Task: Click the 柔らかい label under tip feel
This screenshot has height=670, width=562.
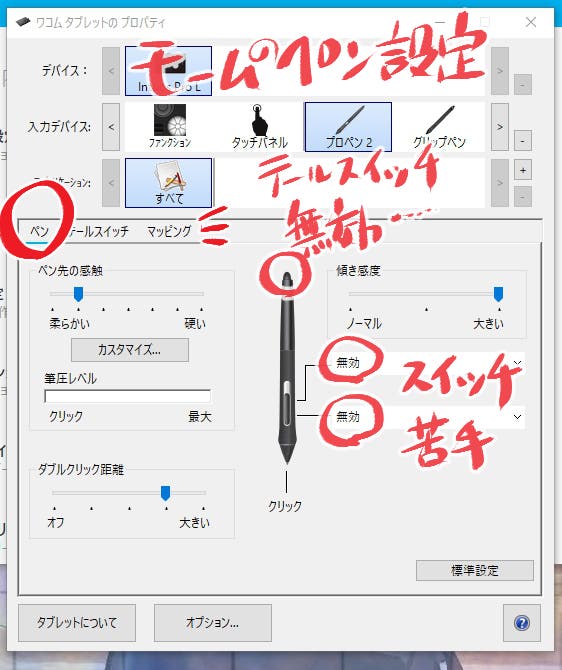Action: pyautogui.click(x=70, y=323)
